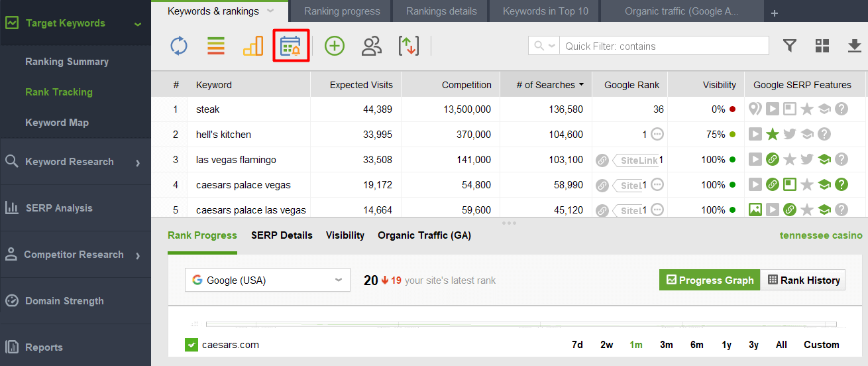Click green question mark icon for caesars palace vegas
This screenshot has width=868, height=366.
[841, 185]
